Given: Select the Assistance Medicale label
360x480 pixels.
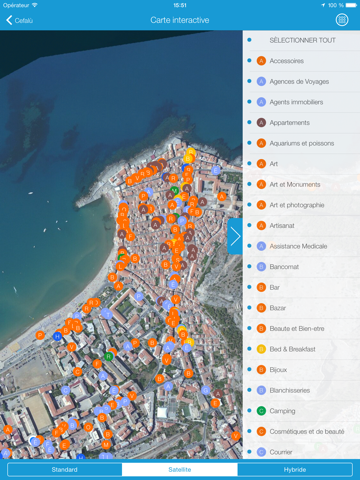Looking at the screenshot, I should (x=298, y=246).
